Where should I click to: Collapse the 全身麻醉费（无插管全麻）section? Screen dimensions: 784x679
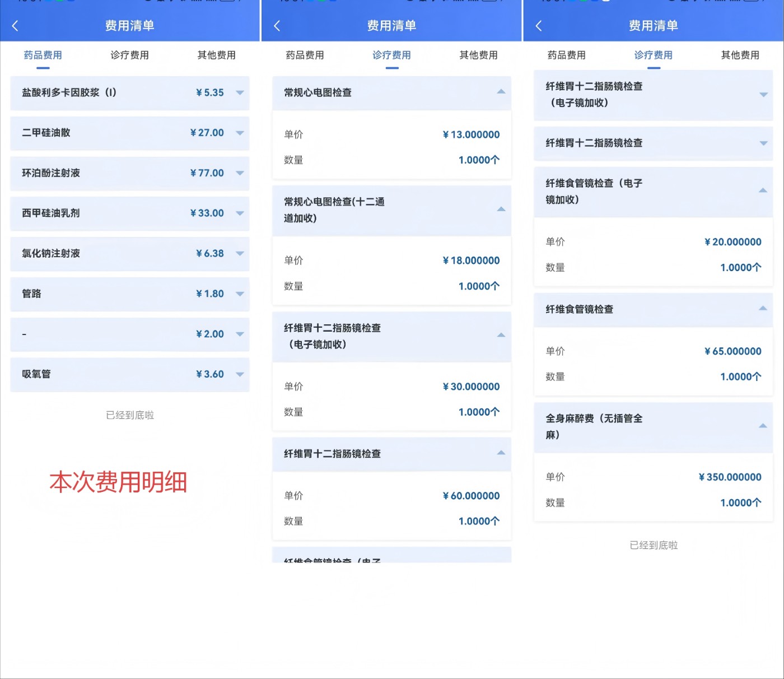(x=763, y=426)
